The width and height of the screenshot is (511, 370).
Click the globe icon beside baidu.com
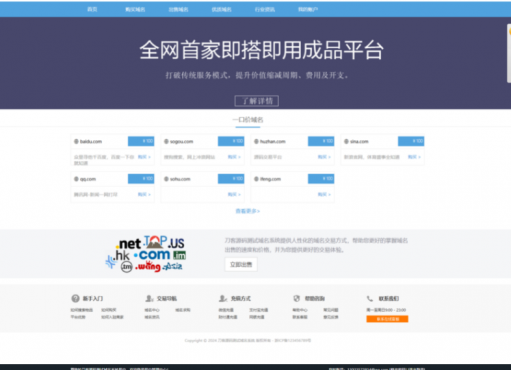[x=76, y=141]
